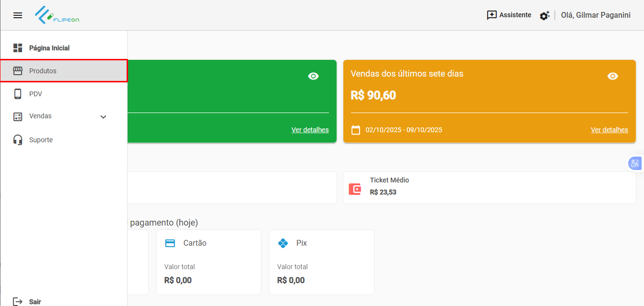This screenshot has height=306, width=644.
Task: Open settings gear icon in header
Action: (x=544, y=16)
